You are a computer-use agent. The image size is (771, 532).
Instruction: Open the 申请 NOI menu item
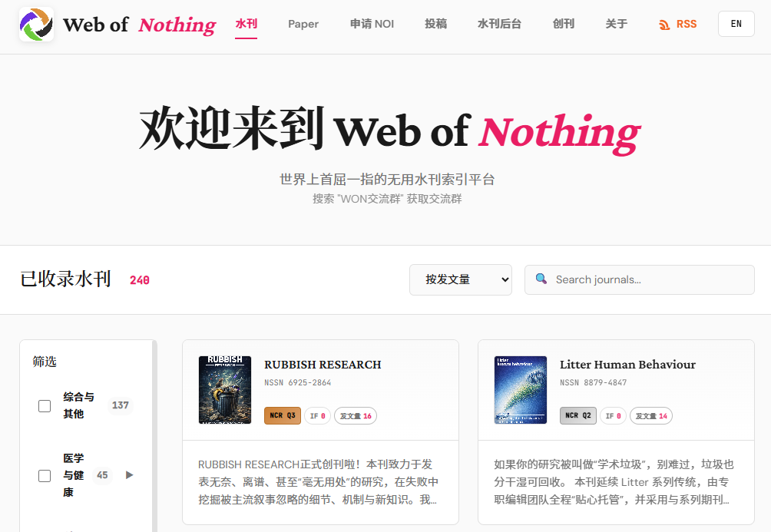tap(372, 24)
